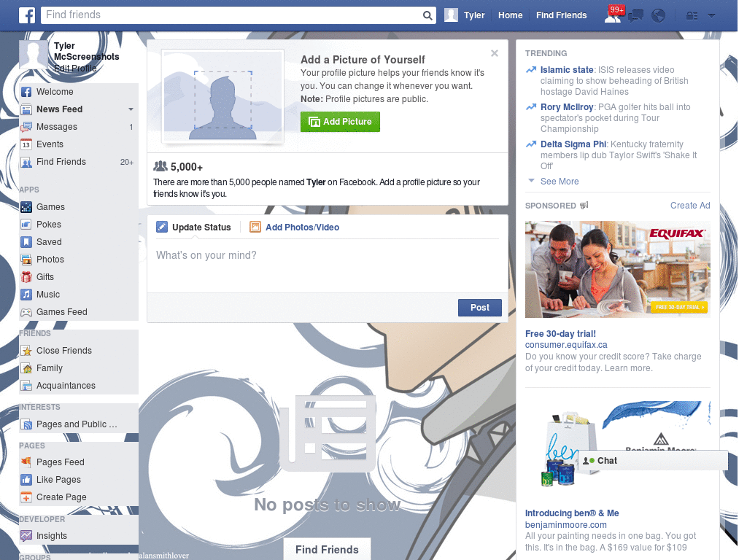Open the Games app icon
Screen dimensions: 747x560
point(26,207)
